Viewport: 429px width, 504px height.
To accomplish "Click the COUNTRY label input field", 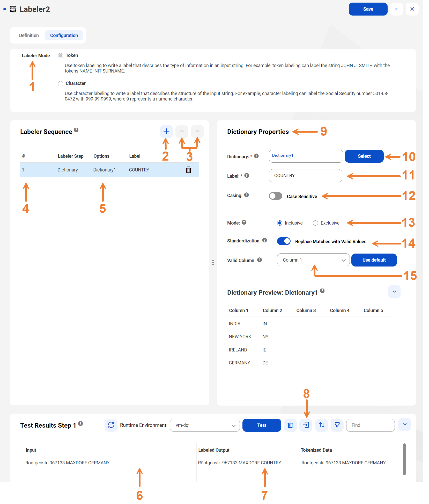I will (x=305, y=176).
